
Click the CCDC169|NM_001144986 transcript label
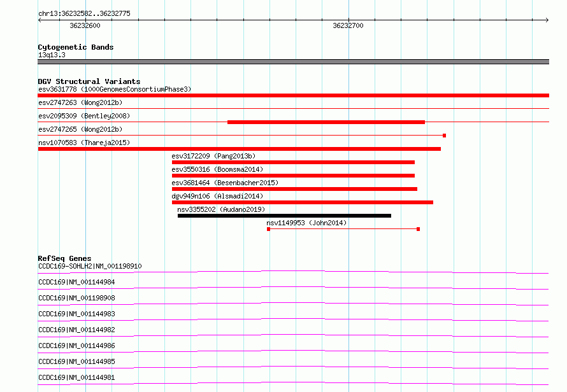pyautogui.click(x=76, y=346)
